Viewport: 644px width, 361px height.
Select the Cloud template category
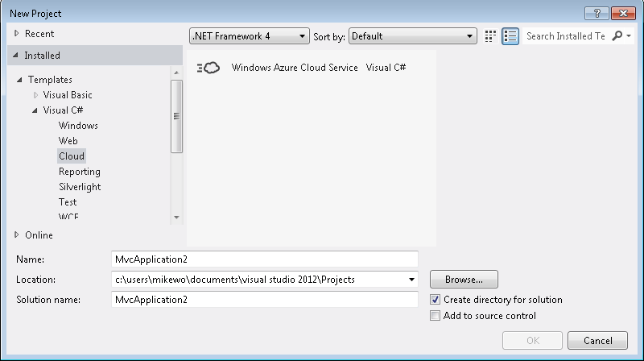click(x=72, y=156)
